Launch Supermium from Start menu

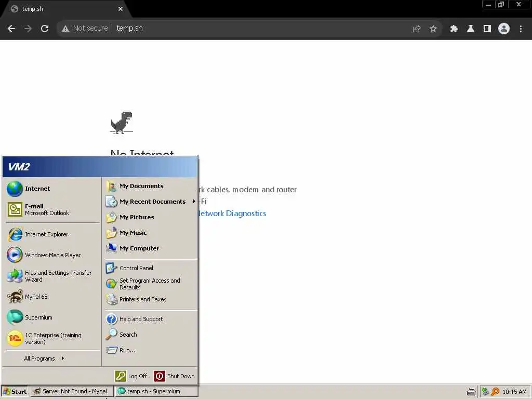(x=52, y=317)
